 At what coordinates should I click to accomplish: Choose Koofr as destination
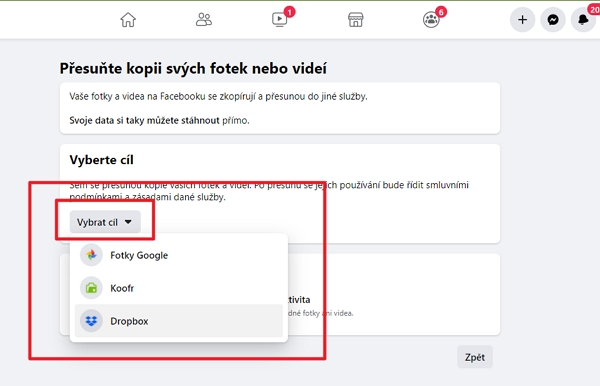pos(179,288)
